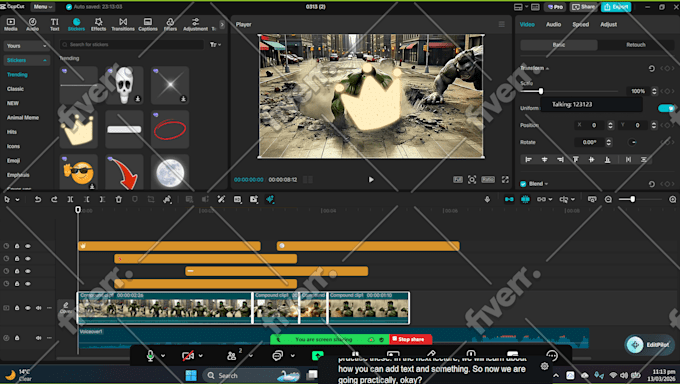Choose the Emoji sticker category
This screenshot has width=680, height=384.
click(13, 161)
